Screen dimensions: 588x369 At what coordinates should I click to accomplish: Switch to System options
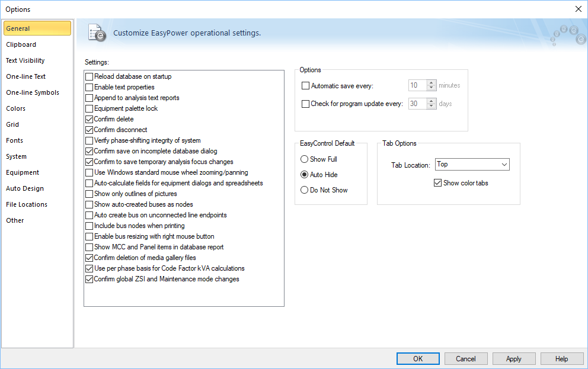(x=16, y=156)
